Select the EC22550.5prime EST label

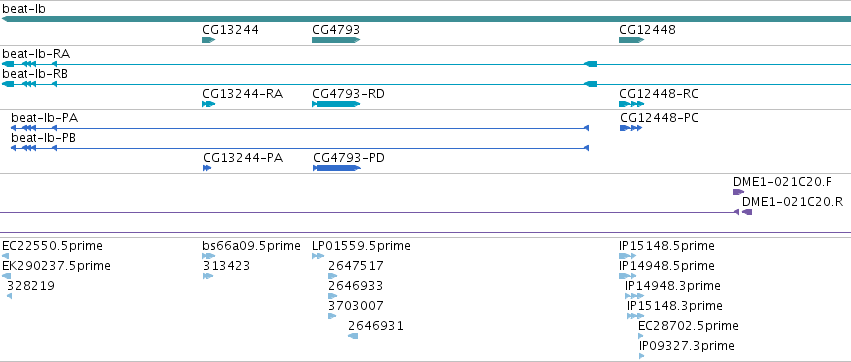(52, 246)
